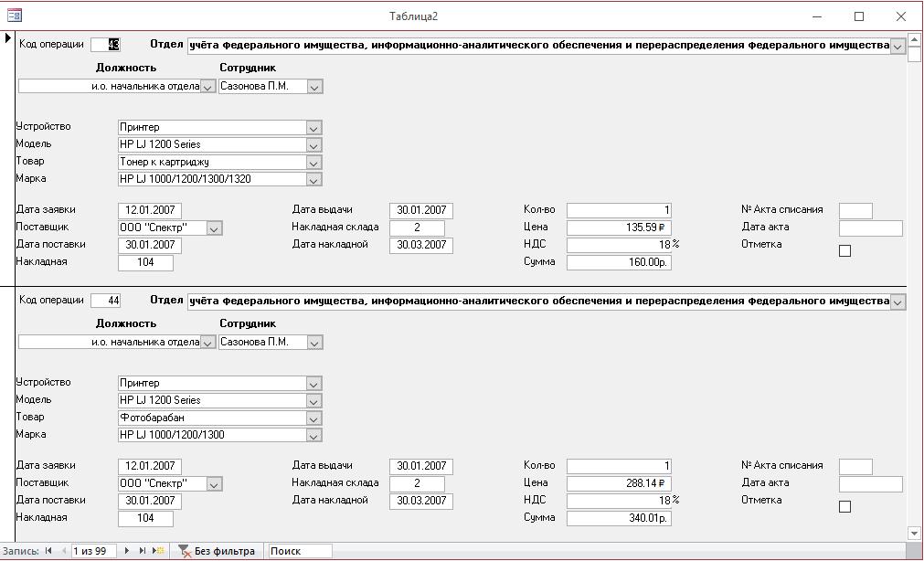Expand 'Сотрудник' dropdown in record 44

314,343
